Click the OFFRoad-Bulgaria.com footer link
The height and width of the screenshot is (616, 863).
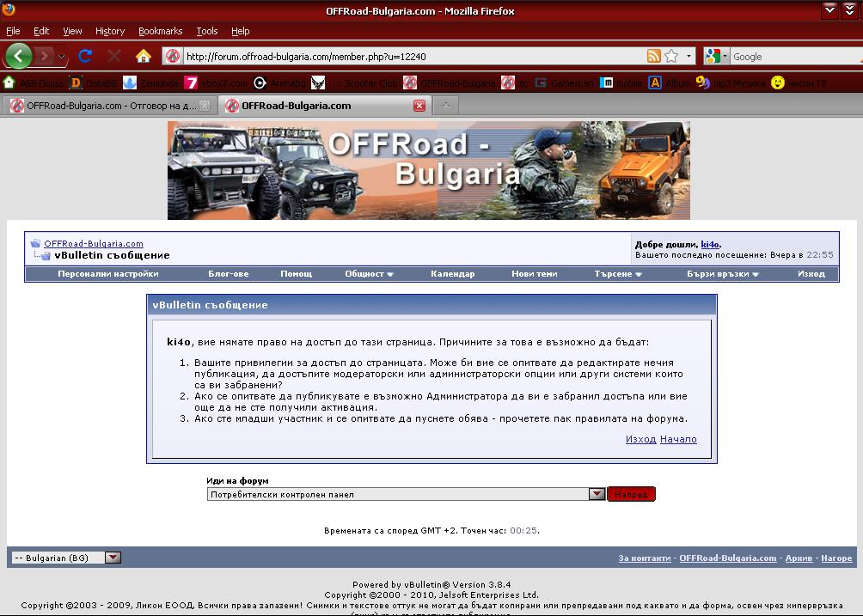point(727,558)
